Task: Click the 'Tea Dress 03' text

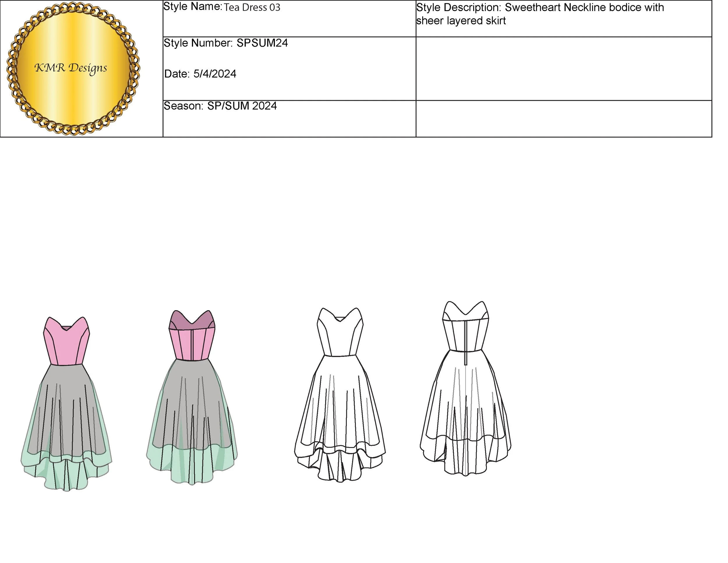Action: click(252, 7)
